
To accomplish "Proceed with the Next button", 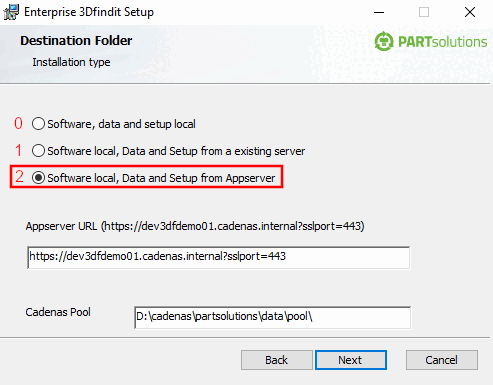I will (351, 360).
